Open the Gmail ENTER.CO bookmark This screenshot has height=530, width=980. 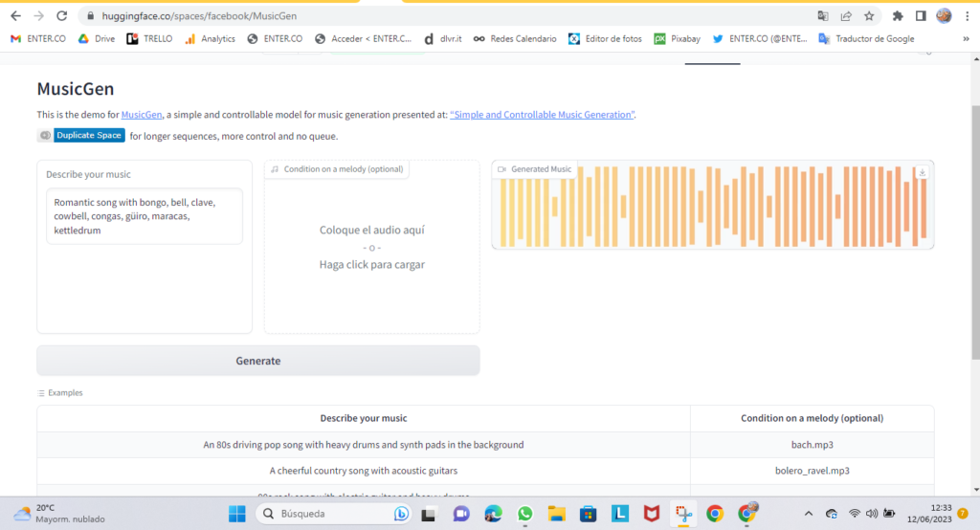point(38,39)
